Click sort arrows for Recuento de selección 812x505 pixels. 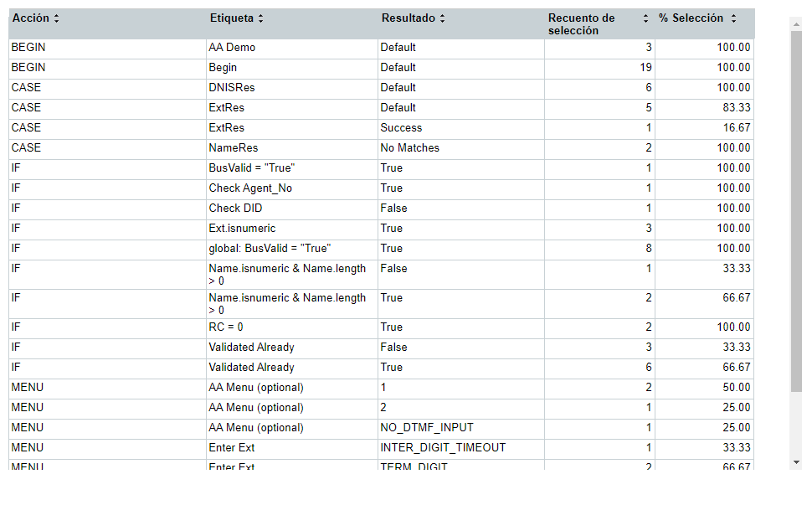pos(645,18)
